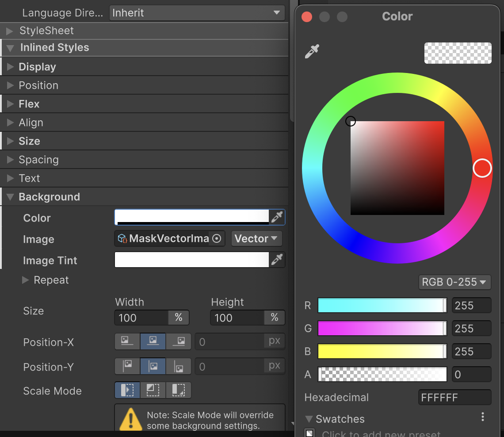Set Position-Y alignment to top

127,366
